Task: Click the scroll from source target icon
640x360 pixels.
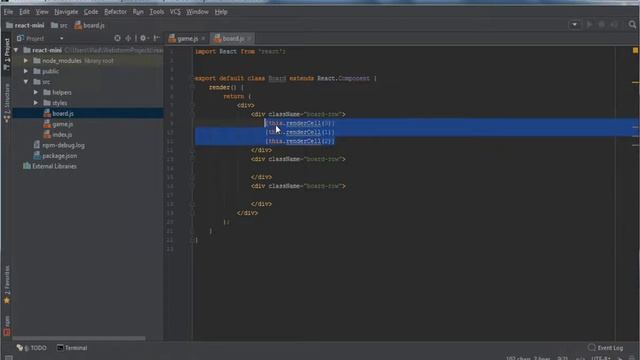Action: tap(118, 38)
